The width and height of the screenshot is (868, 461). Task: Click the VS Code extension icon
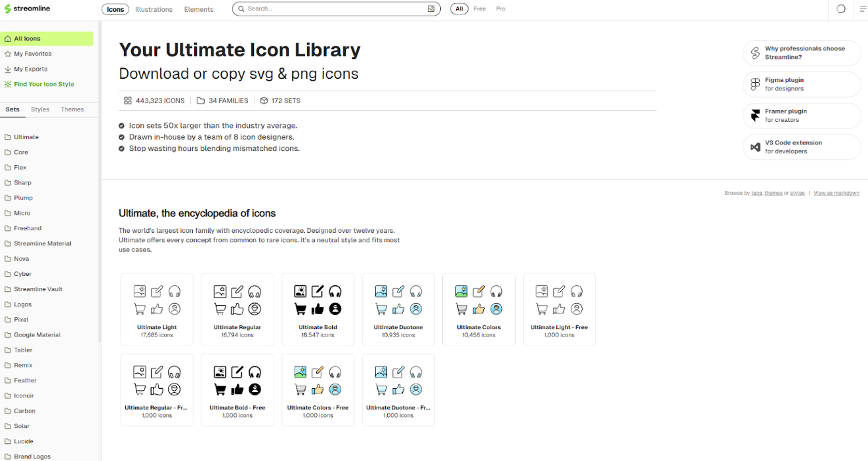(755, 147)
